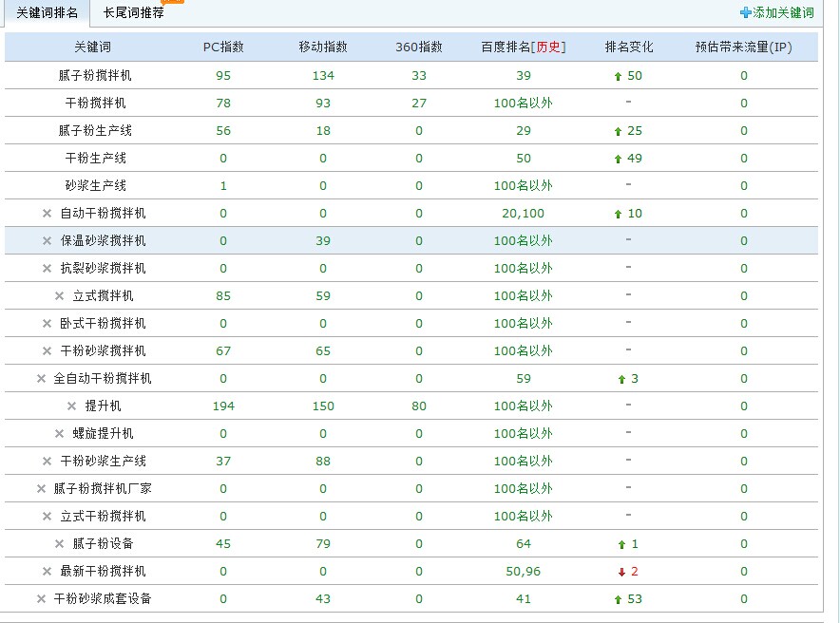Remove keyword 保温砂浆搅拌机 with its X icon
This screenshot has height=623, width=840.
pos(47,241)
